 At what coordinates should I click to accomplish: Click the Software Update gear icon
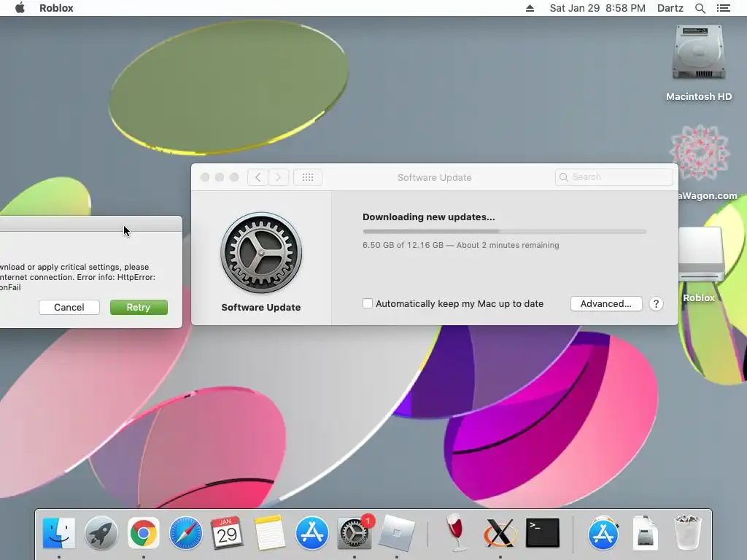[261, 253]
